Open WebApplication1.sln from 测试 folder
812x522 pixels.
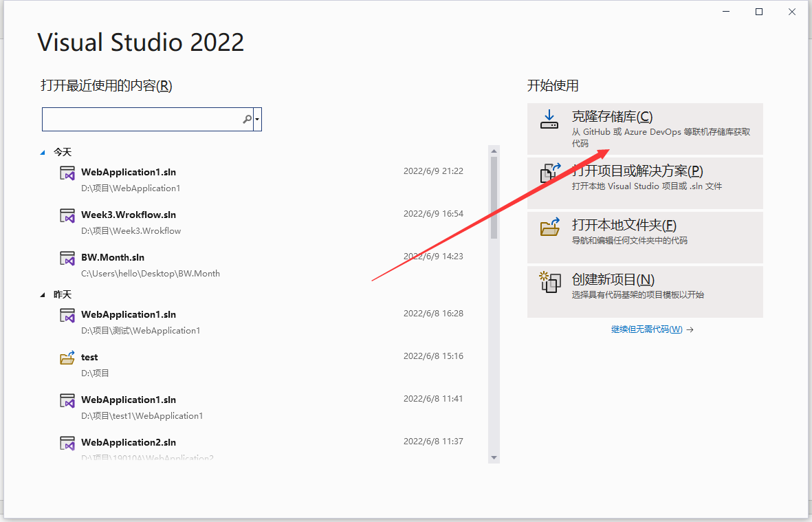tap(261, 322)
